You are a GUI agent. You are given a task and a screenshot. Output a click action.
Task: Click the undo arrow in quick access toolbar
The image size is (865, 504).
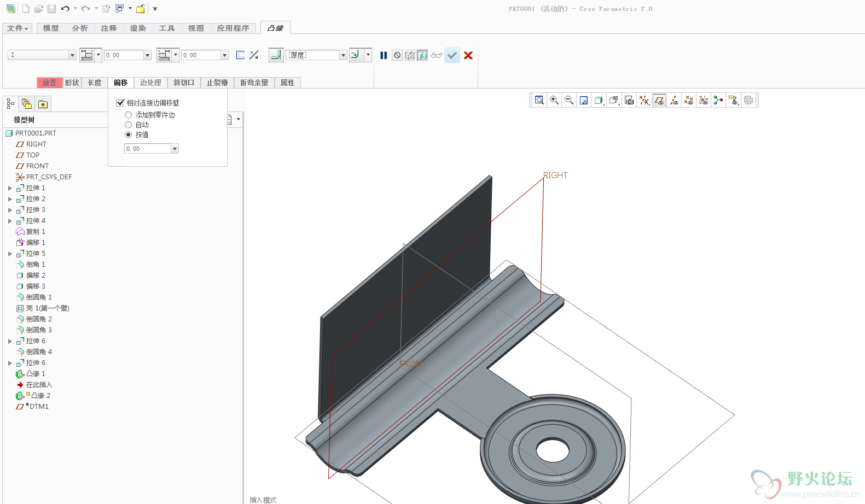[x=65, y=9]
